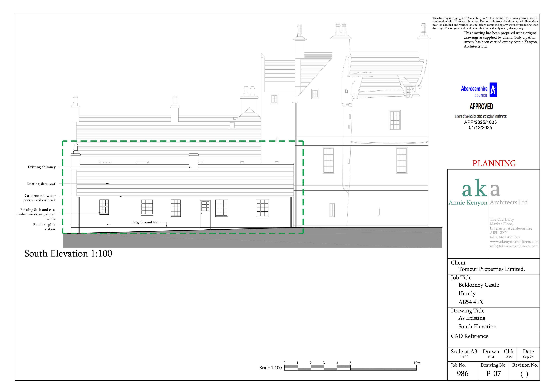This screenshot has width=555, height=392.
Task: Click job title 'Beldorney Castle'
Action: tap(479, 285)
